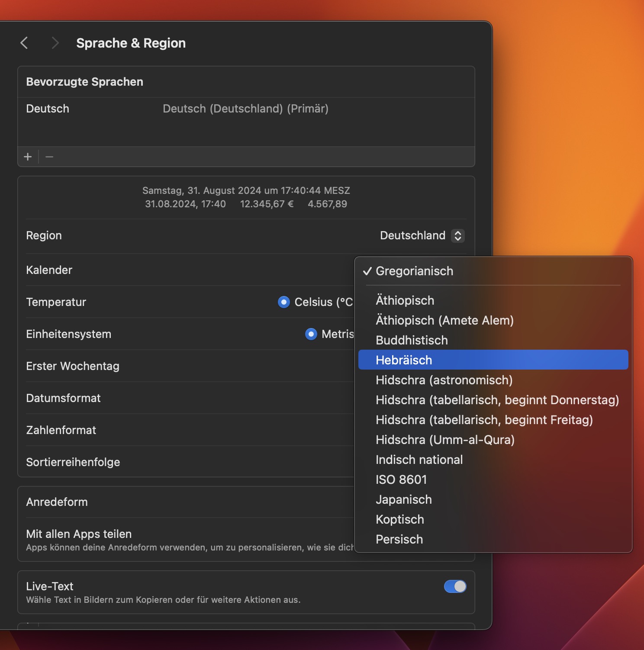Select ISO 8601 calendar option
The image size is (644, 650).
click(x=401, y=479)
